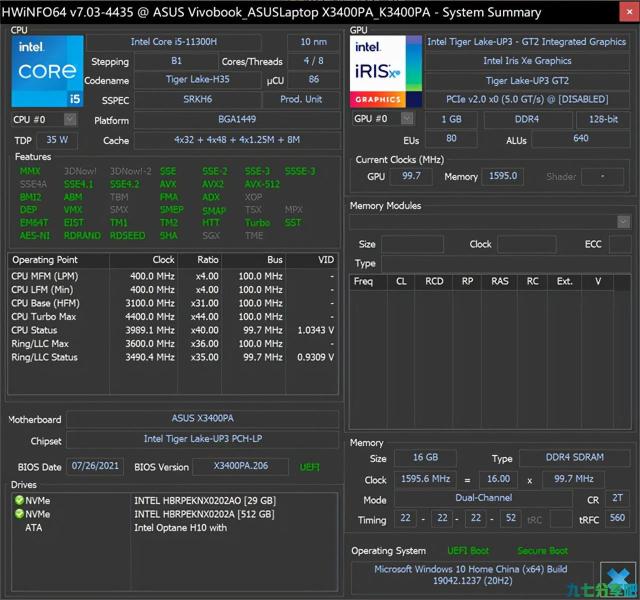The width and height of the screenshot is (640, 600).
Task: Select the CPU Base (HFM) row
Action: [173, 303]
